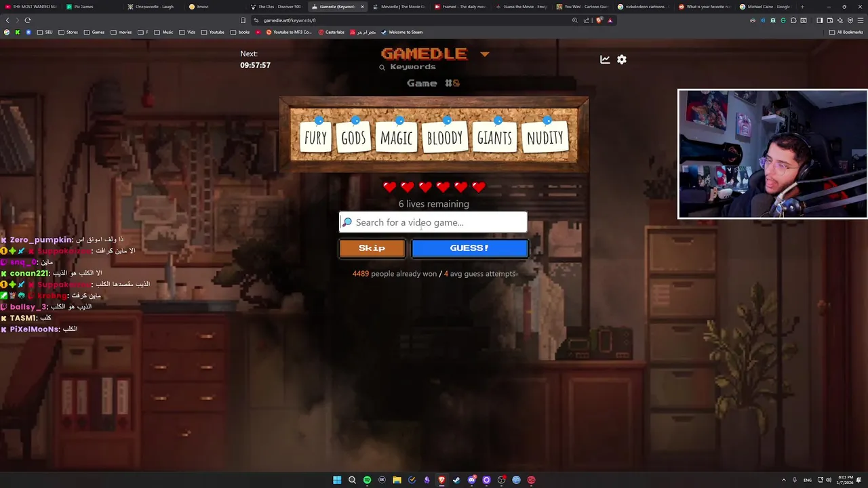Open File Explorer from the taskbar
This screenshot has height=488, width=868.
coord(397,480)
